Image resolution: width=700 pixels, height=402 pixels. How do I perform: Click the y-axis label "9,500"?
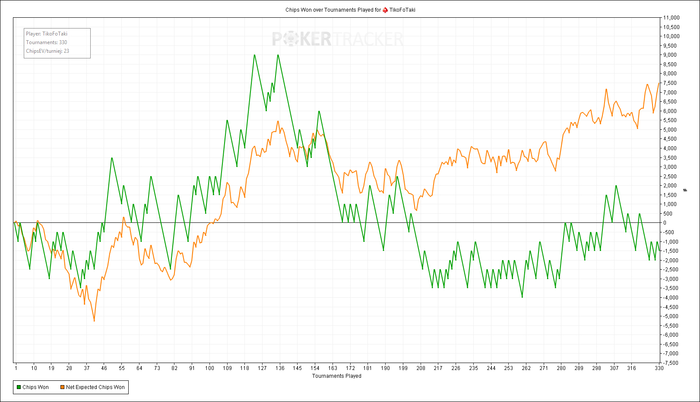[672, 46]
